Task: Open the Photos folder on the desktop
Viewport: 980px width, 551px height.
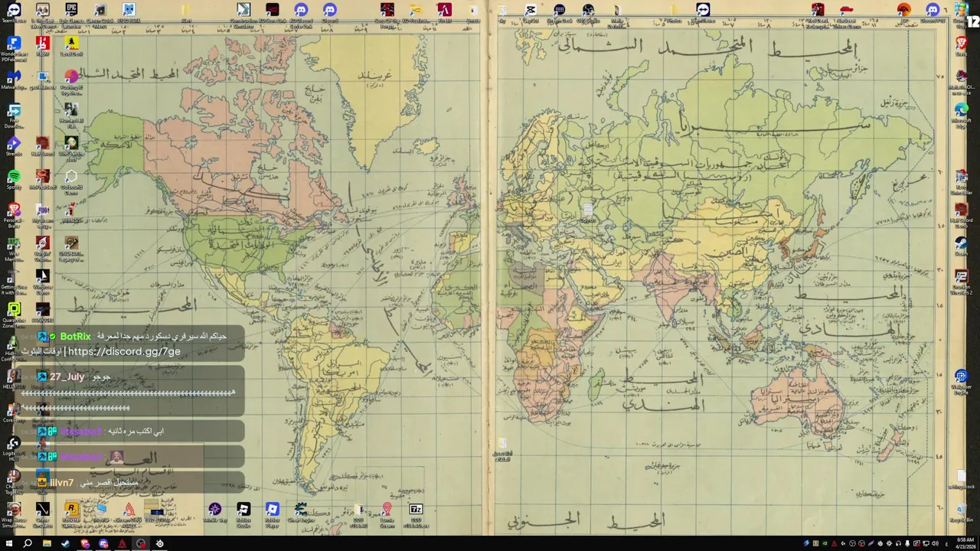Action: [674, 14]
